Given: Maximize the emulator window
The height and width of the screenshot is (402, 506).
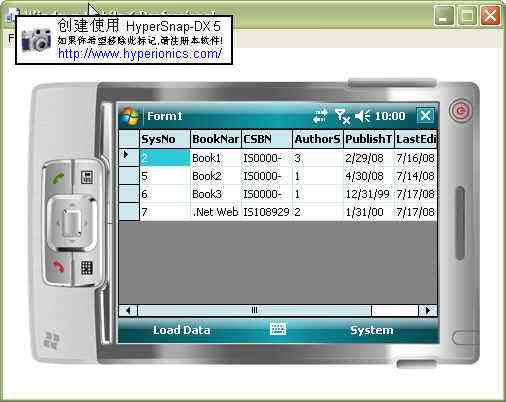Looking at the screenshot, I should [x=467, y=15].
